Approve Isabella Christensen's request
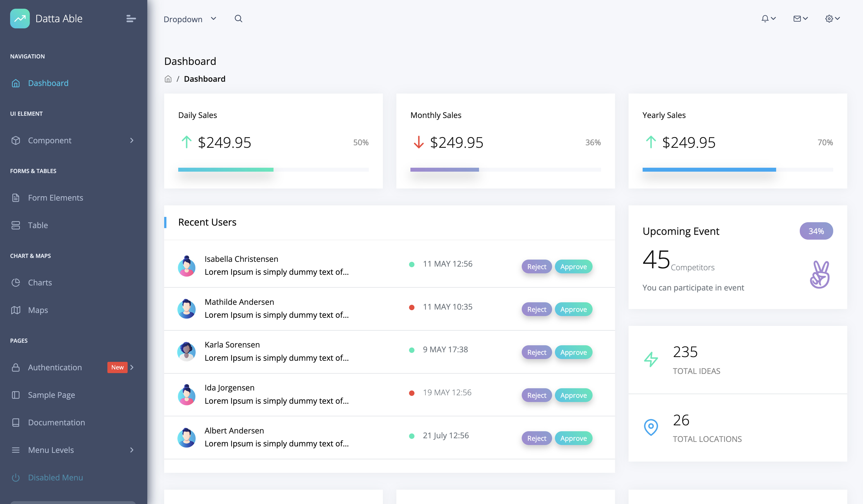This screenshot has width=863, height=504. click(574, 267)
